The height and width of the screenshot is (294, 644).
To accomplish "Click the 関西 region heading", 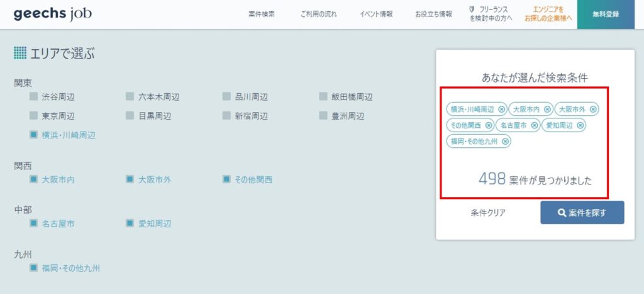I will coord(23,166).
